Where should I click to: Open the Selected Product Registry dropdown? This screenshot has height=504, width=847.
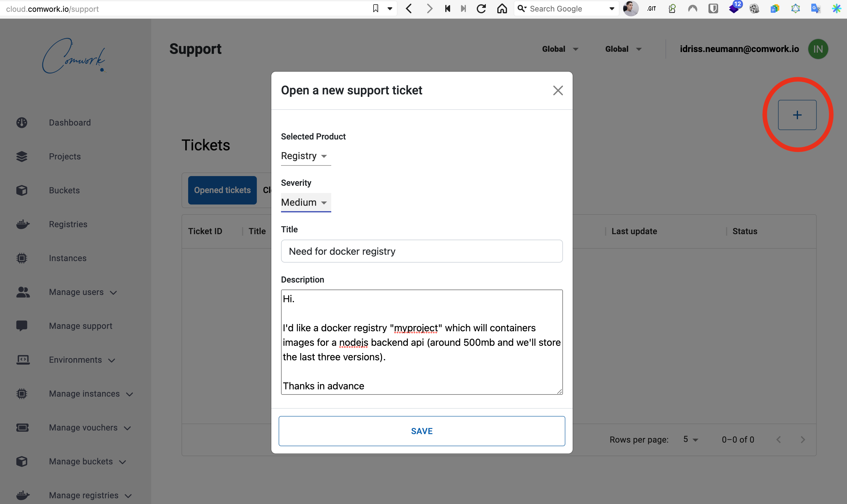click(305, 156)
